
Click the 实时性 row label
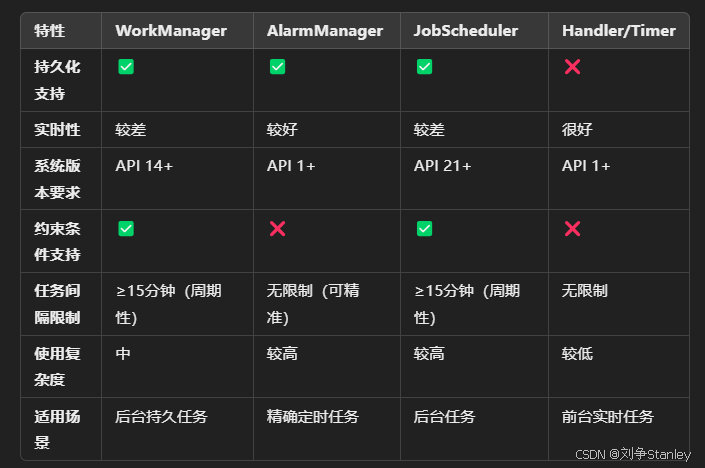[x=57, y=129]
